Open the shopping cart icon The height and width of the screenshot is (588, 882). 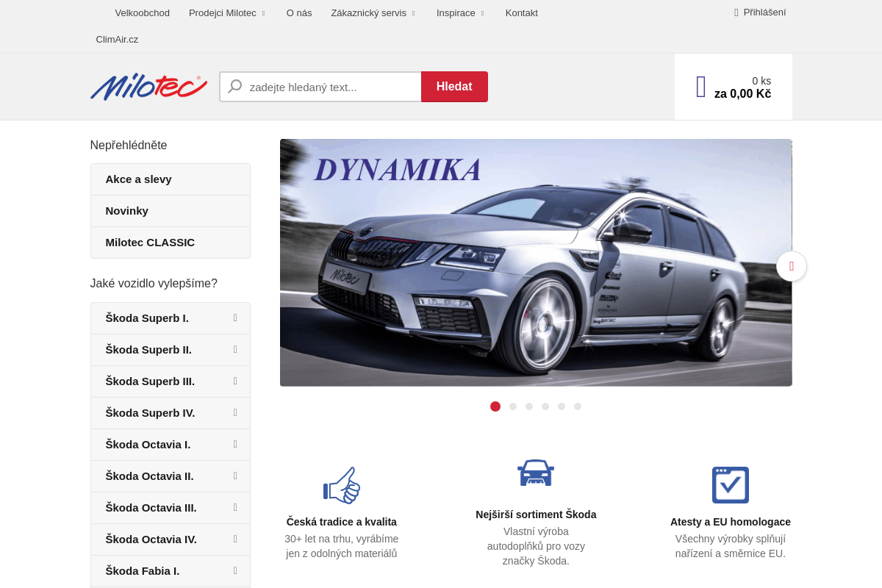[x=700, y=86]
